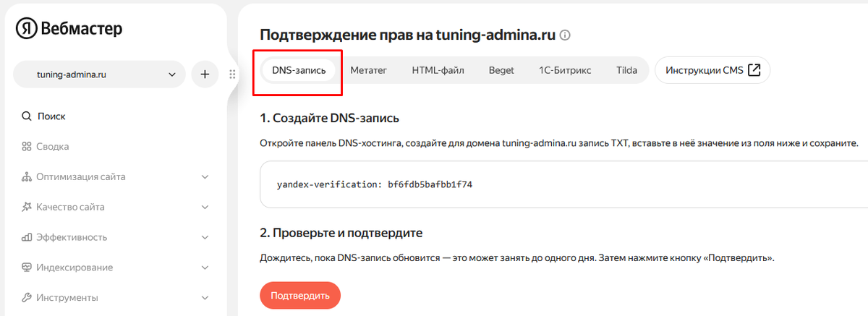
Task: Expand the Инструменты section chevron
Action: click(x=205, y=298)
